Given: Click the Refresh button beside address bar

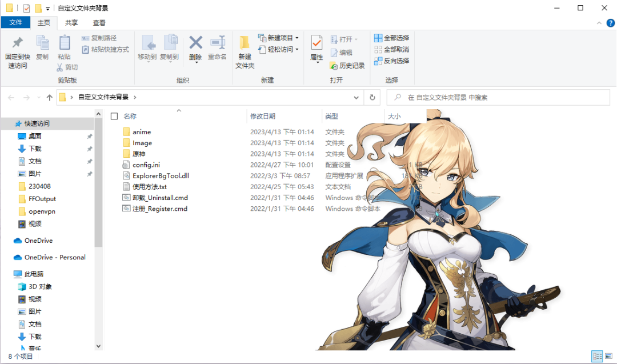Looking at the screenshot, I should pyautogui.click(x=372, y=97).
